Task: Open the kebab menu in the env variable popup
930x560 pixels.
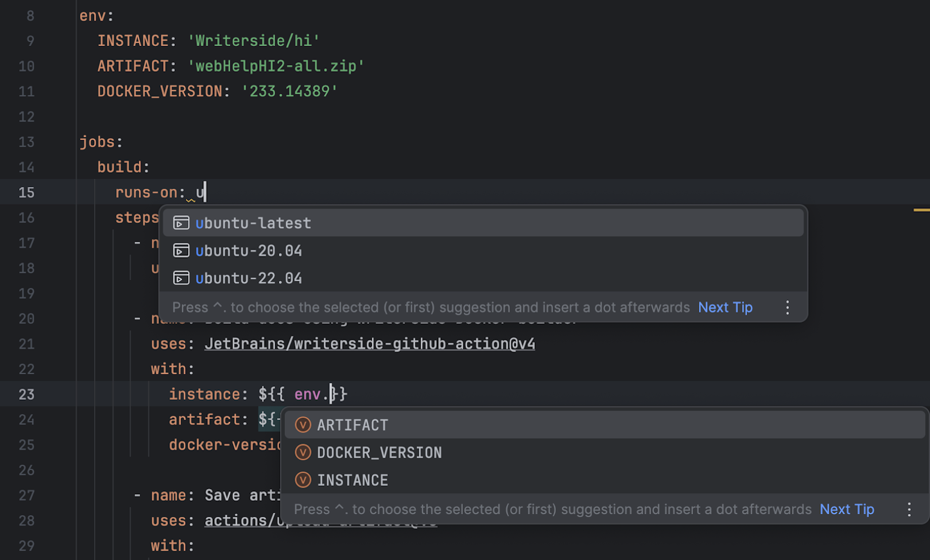Action: click(909, 509)
